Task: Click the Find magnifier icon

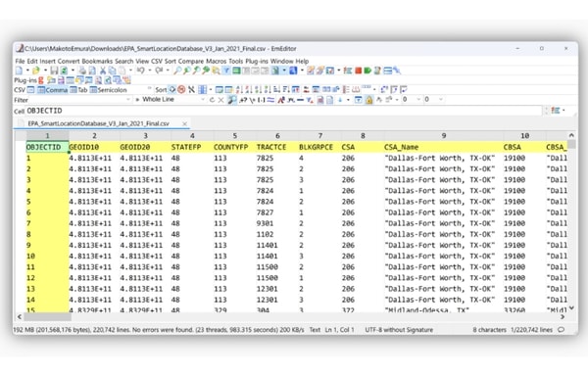Action: [x=177, y=70]
